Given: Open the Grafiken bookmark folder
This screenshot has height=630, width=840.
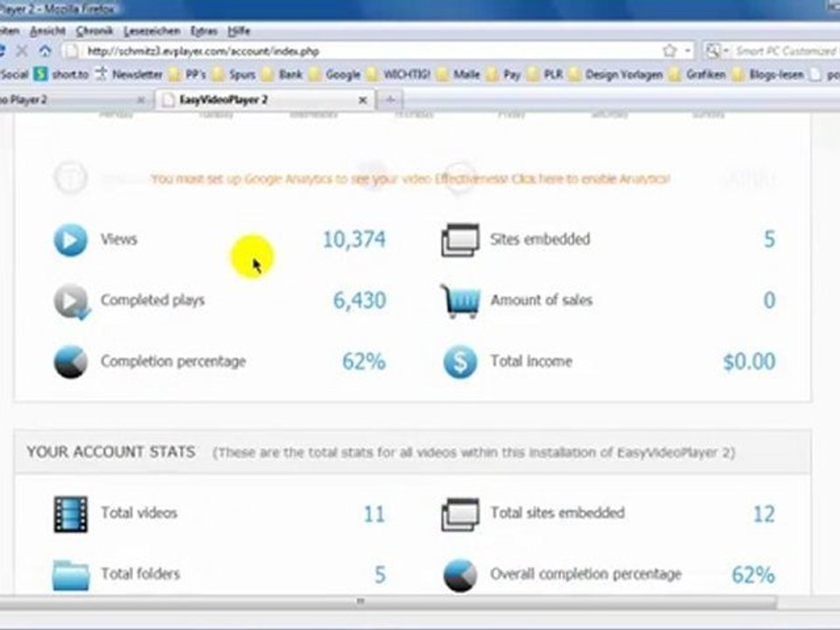Looking at the screenshot, I should pyautogui.click(x=697, y=73).
